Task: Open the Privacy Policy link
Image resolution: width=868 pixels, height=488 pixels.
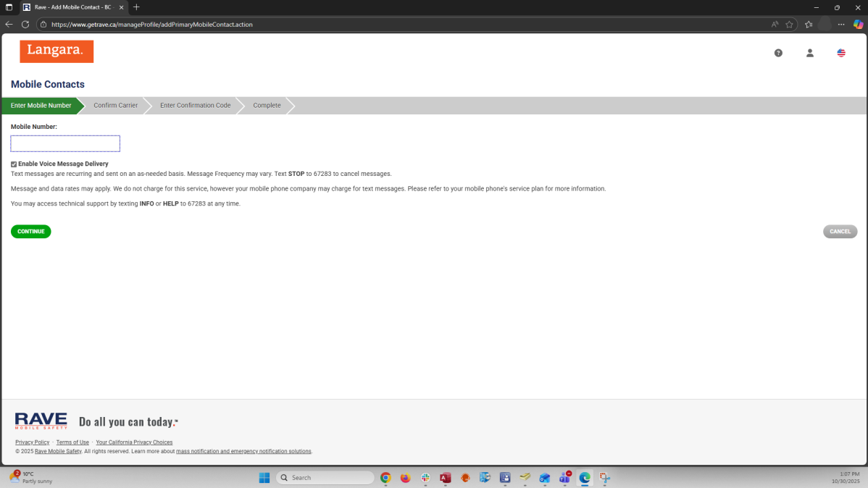Action: tap(32, 442)
